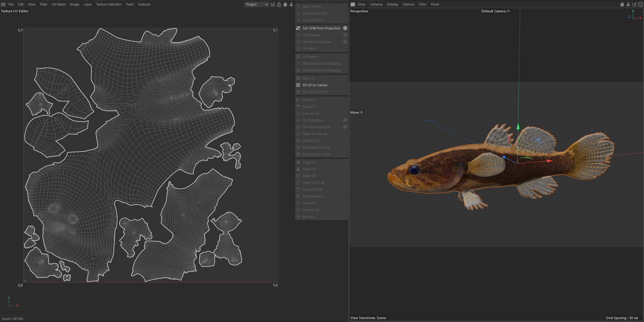644x322 pixels.
Task: Click the pan hand icon in UV editor
Action: [285, 4]
